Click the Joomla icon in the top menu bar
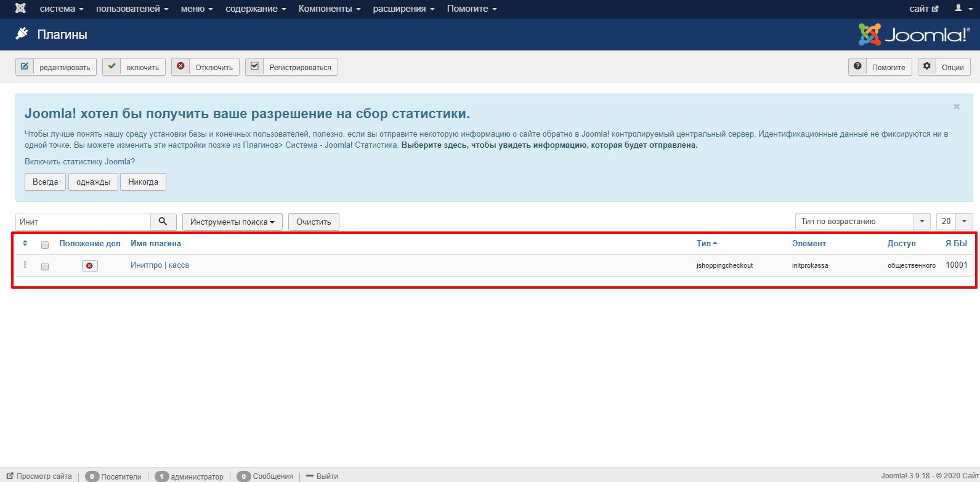 pos(20,9)
